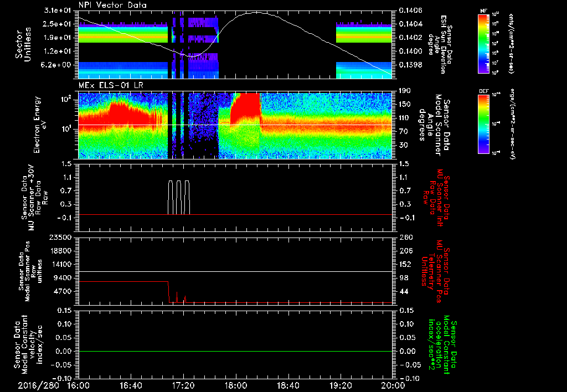Image resolution: width=567 pixels, height=392 pixels.
Task: Select the 'Model Scanner Angle degrees' axis title
Action: pyautogui.click(x=433, y=125)
